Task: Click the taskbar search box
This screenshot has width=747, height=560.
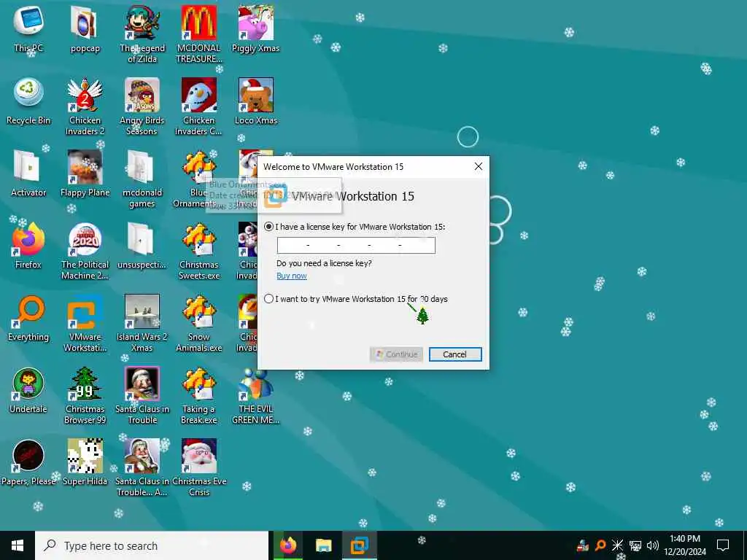Action: (152, 545)
